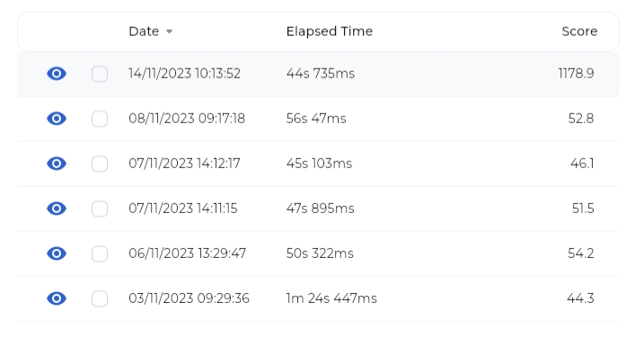Check the 07/11/2023 14:12:17 row box
Image resolution: width=644 pixels, height=347 pixels.
point(100,164)
